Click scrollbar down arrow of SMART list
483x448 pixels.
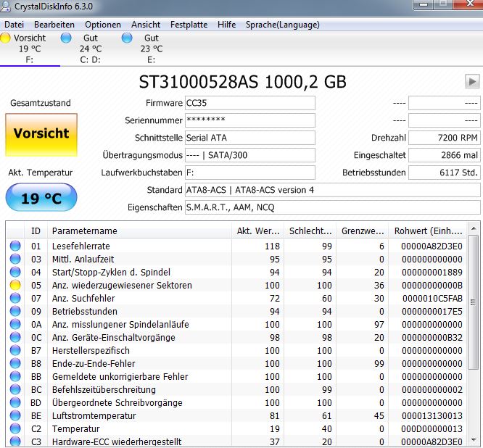474,440
